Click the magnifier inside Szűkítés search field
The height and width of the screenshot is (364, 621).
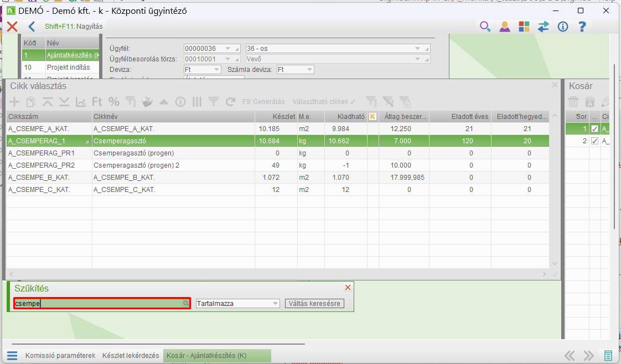(x=186, y=304)
